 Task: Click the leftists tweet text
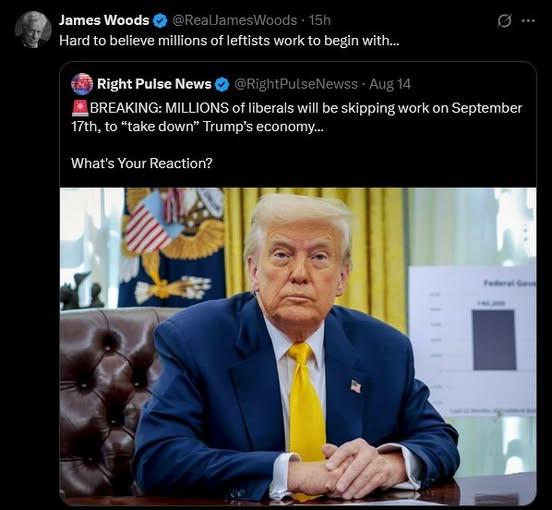click(x=229, y=41)
